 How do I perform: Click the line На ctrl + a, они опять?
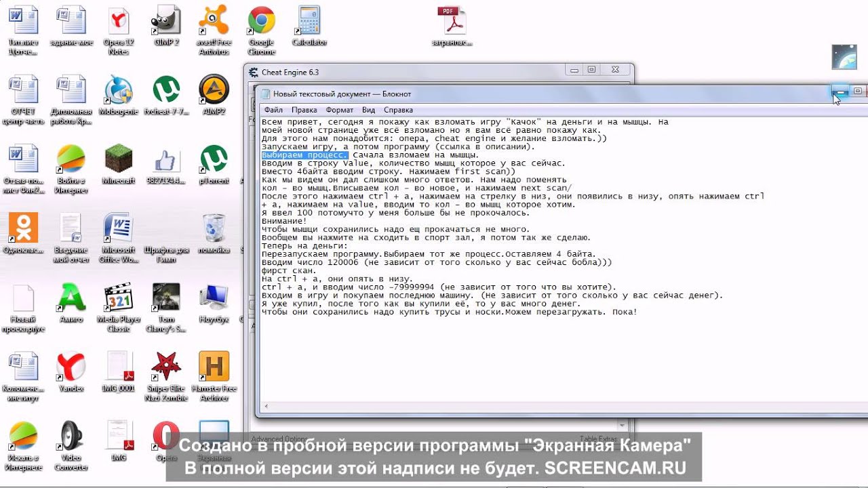(x=337, y=279)
